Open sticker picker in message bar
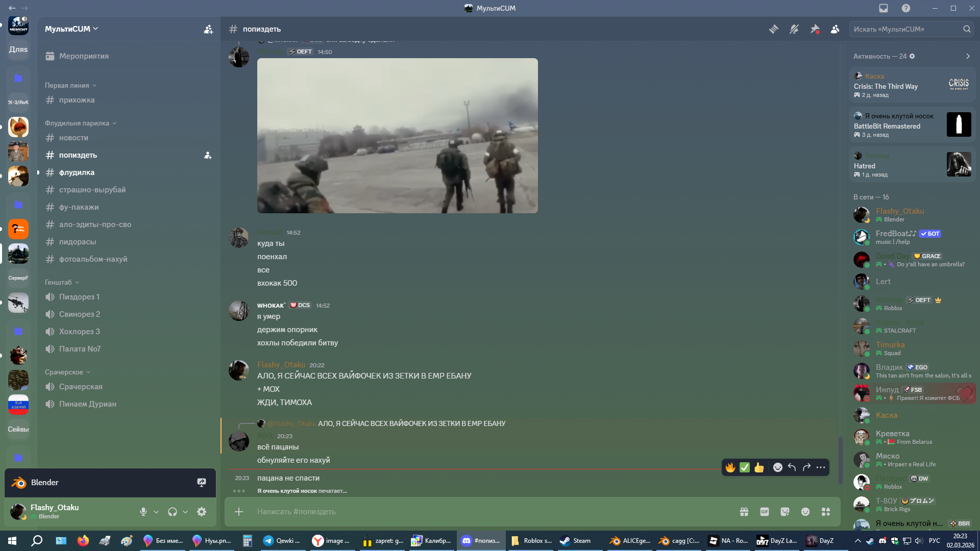Viewport: 980px width, 551px height. 785,512
